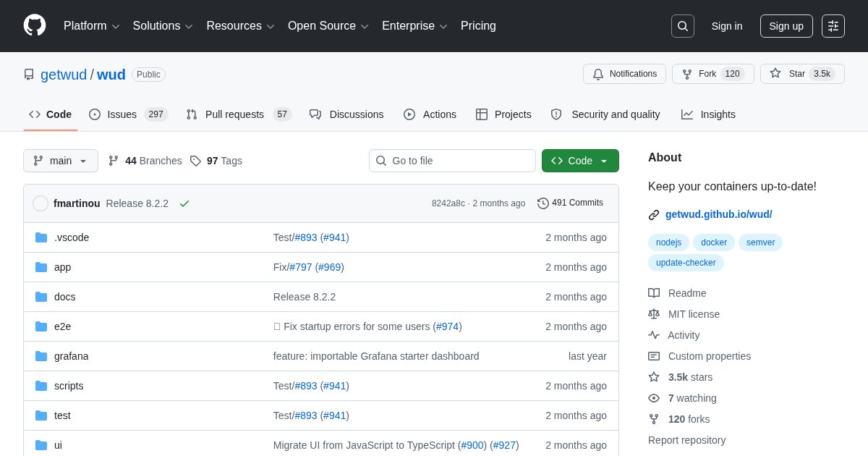Open the Actions tab

point(430,114)
